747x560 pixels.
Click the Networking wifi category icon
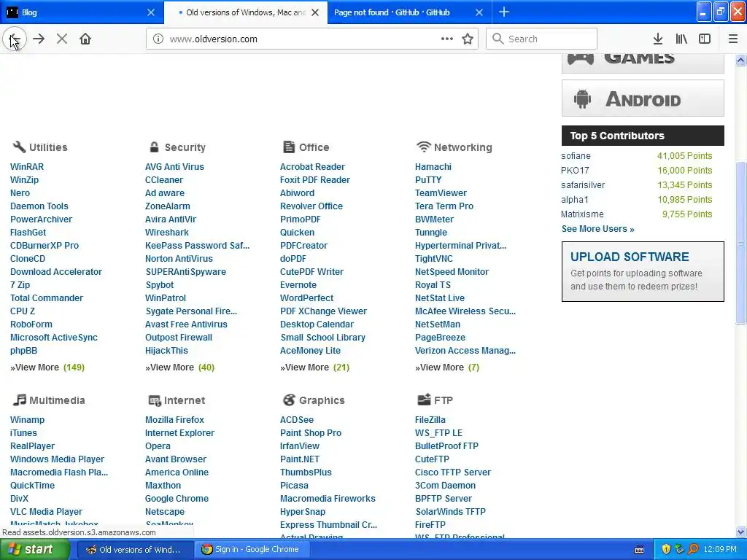(x=423, y=147)
